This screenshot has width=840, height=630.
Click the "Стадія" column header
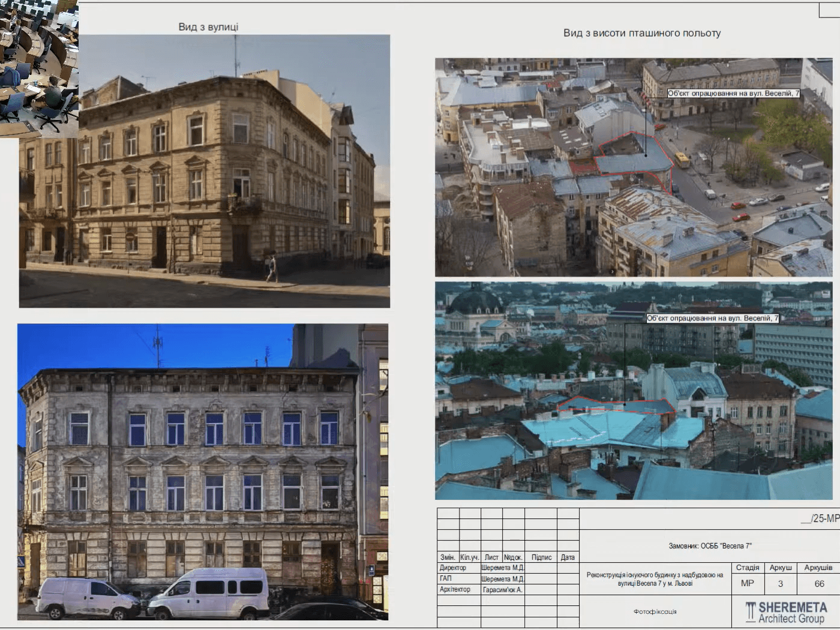[747, 568]
